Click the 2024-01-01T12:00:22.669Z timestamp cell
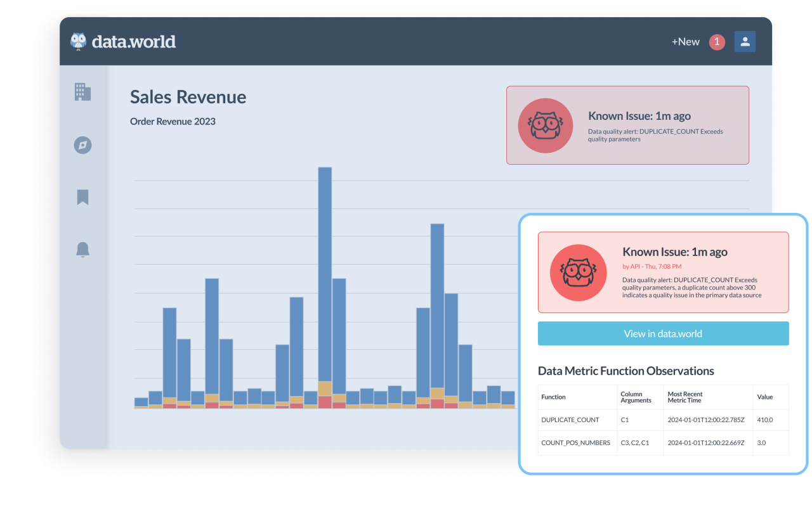812x514 pixels. coord(706,443)
